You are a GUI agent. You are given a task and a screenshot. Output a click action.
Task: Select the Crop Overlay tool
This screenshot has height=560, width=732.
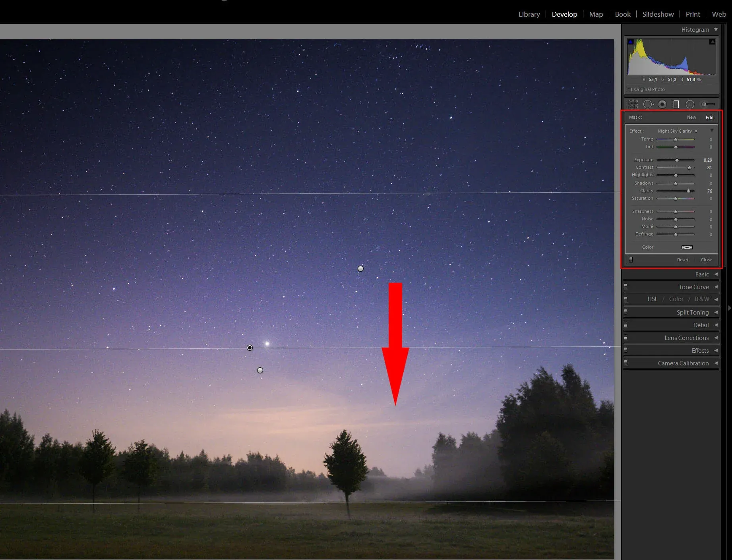[633, 104]
